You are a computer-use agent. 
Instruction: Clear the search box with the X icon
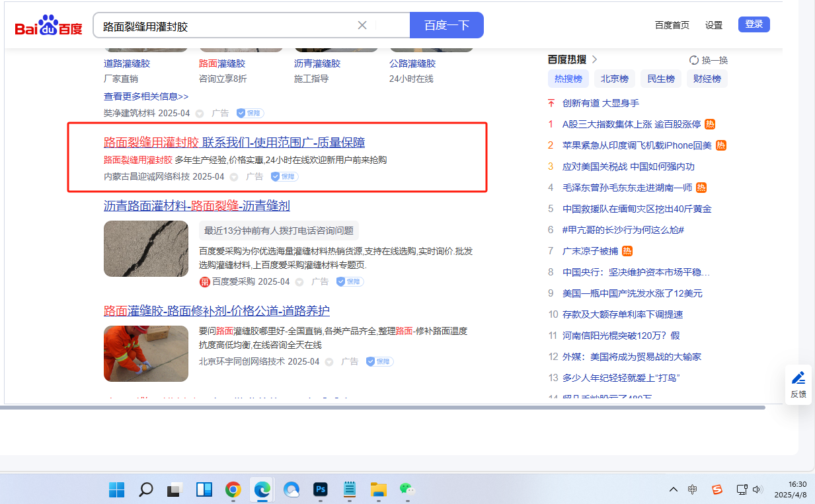[x=362, y=26]
